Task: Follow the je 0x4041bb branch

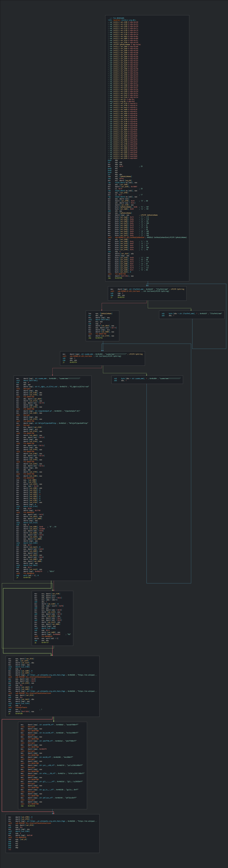Action: click(24, 578)
